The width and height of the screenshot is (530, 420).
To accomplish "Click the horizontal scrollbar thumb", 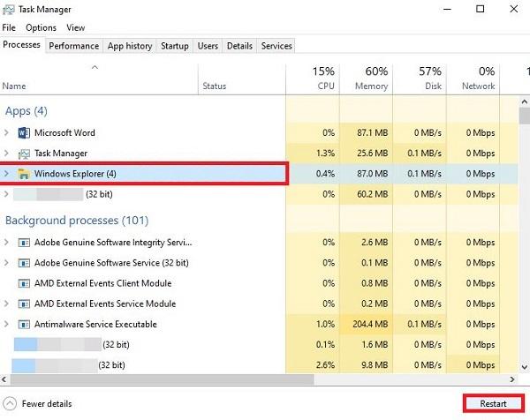I will 162,379.
